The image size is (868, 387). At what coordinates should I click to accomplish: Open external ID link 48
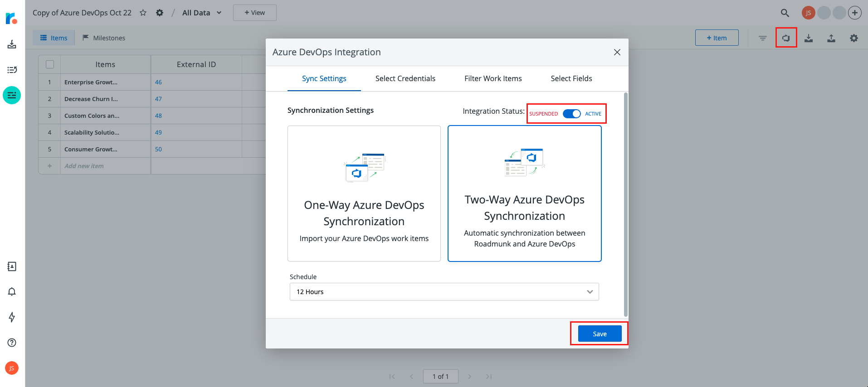click(158, 116)
